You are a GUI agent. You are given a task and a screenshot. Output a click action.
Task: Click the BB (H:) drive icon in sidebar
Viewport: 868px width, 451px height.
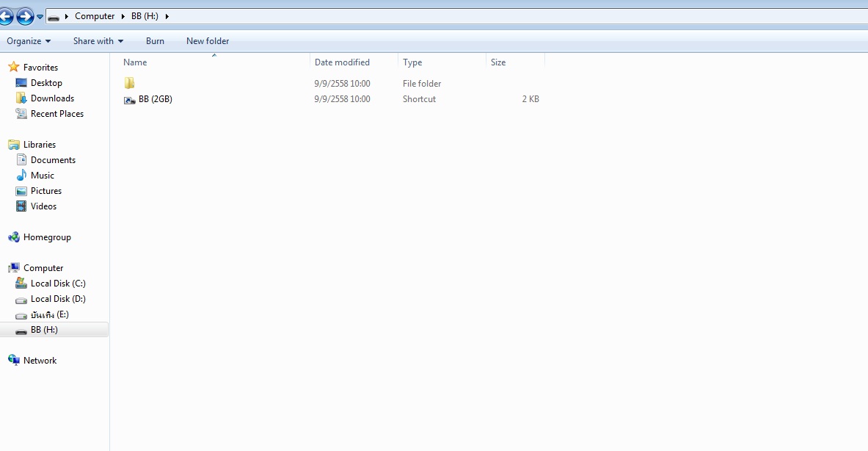click(x=21, y=331)
